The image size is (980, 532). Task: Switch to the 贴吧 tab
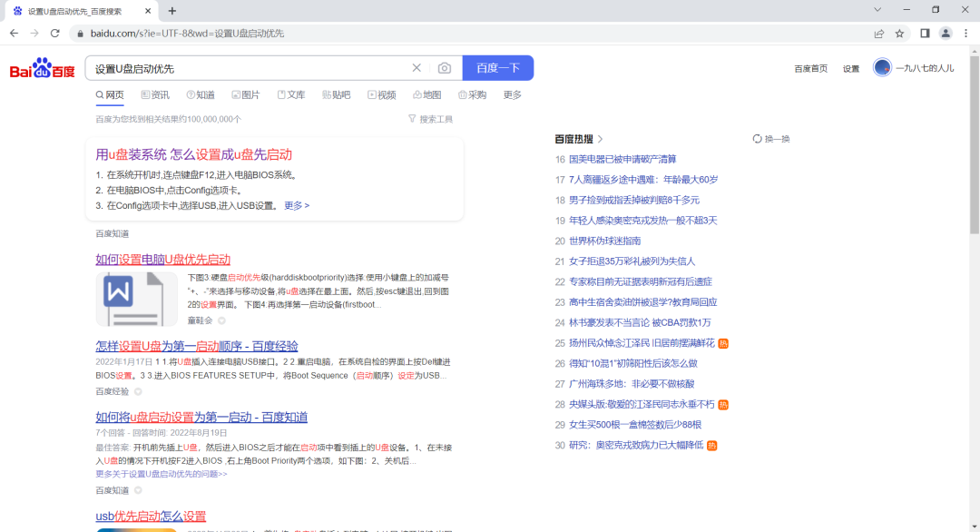coord(337,95)
